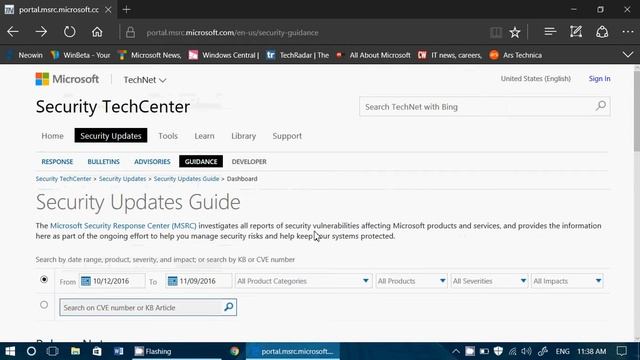The width and height of the screenshot is (640, 360).
Task: Open Neowin favorites bar bookmark
Action: 25,55
